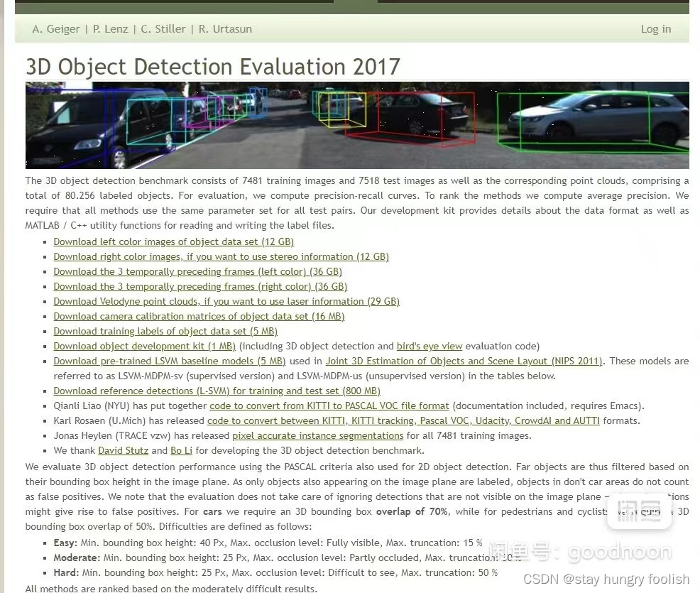Open the bird's eye view link
Image resolution: width=700 pixels, height=593 pixels.
click(x=430, y=346)
